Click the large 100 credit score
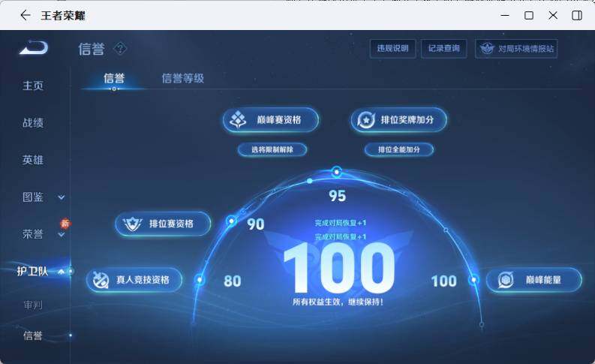This screenshot has height=364, width=595. 339,268
